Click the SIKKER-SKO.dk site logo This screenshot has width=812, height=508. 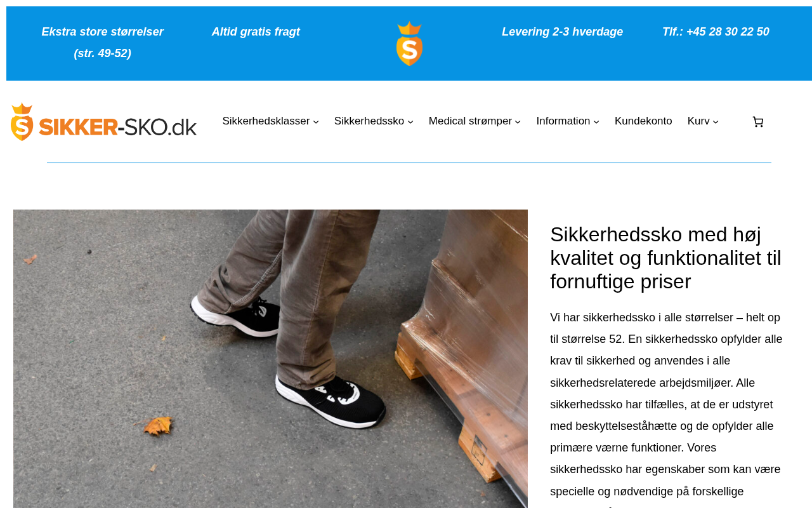103,121
